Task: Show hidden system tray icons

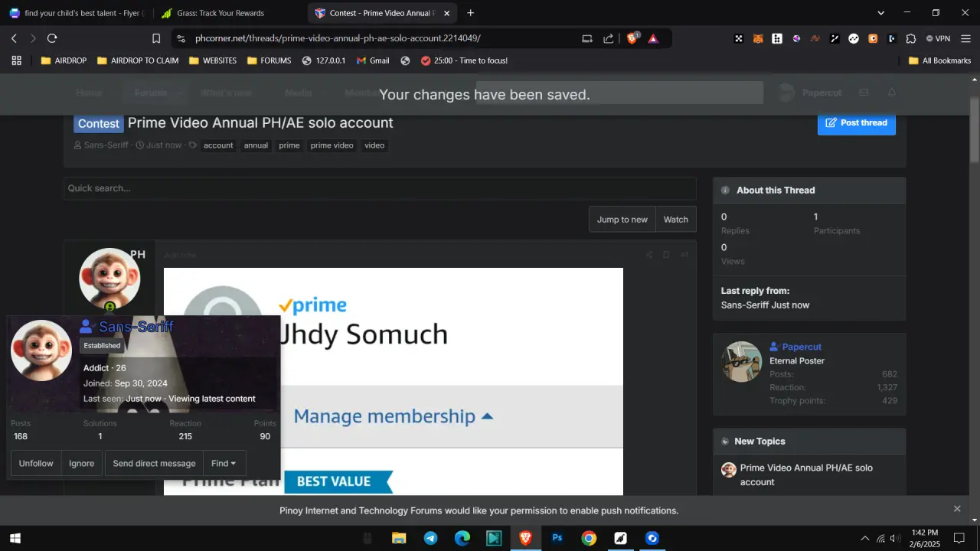Action: click(865, 538)
